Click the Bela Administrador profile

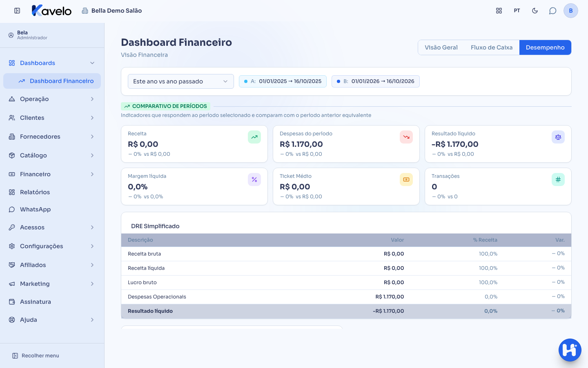28,35
